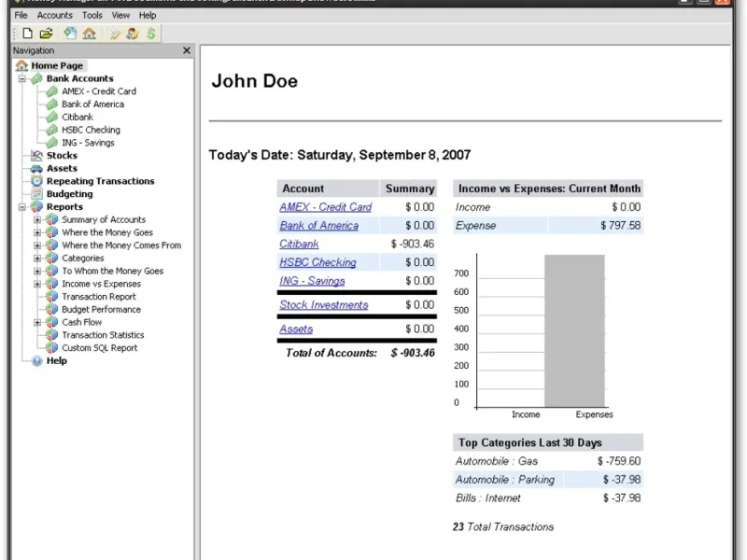Click the Repeating Transactions clock icon
The height and width of the screenshot is (560, 747).
[x=36, y=181]
